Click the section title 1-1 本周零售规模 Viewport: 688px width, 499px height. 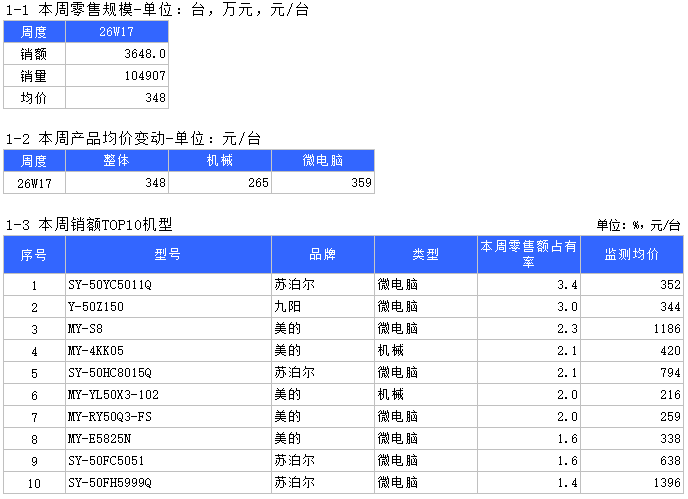point(71,9)
